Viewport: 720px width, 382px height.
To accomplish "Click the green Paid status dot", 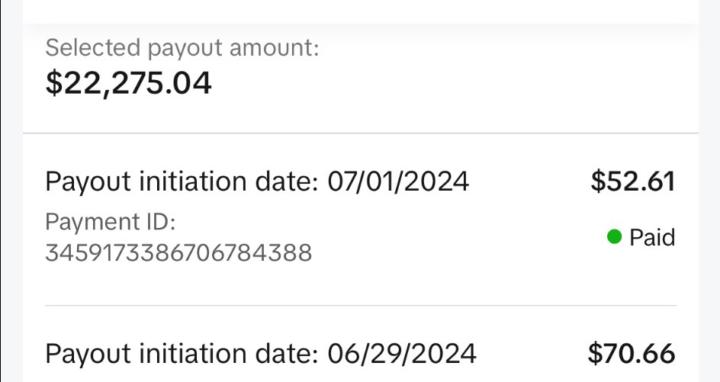I will pyautogui.click(x=614, y=237).
